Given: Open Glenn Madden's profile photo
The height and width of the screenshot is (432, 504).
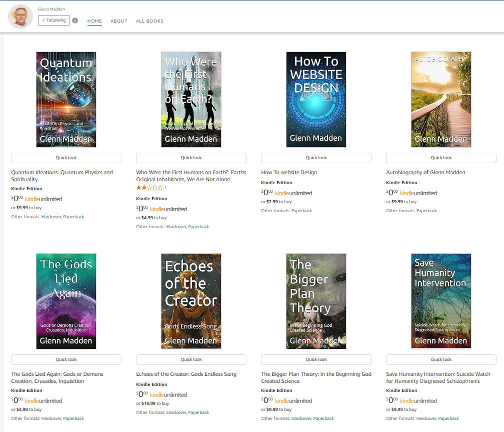Looking at the screenshot, I should (x=20, y=17).
